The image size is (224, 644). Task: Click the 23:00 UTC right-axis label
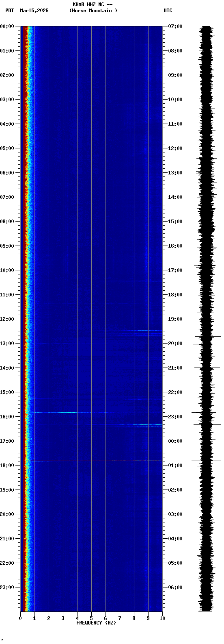pos(175,417)
